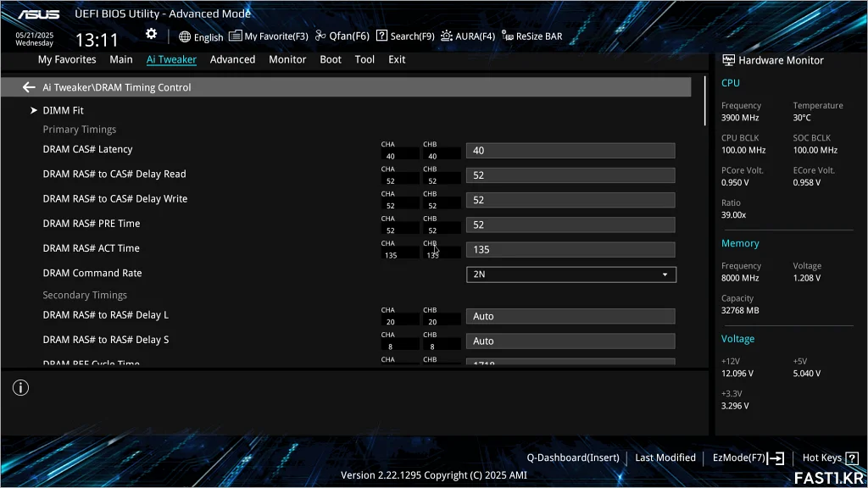Click RAS# to CAS# Delay Write field
The height and width of the screenshot is (488, 868).
(570, 200)
